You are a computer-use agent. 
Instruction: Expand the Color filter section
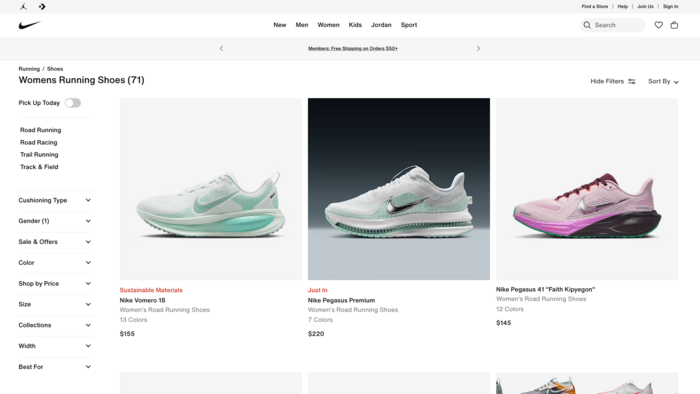55,262
